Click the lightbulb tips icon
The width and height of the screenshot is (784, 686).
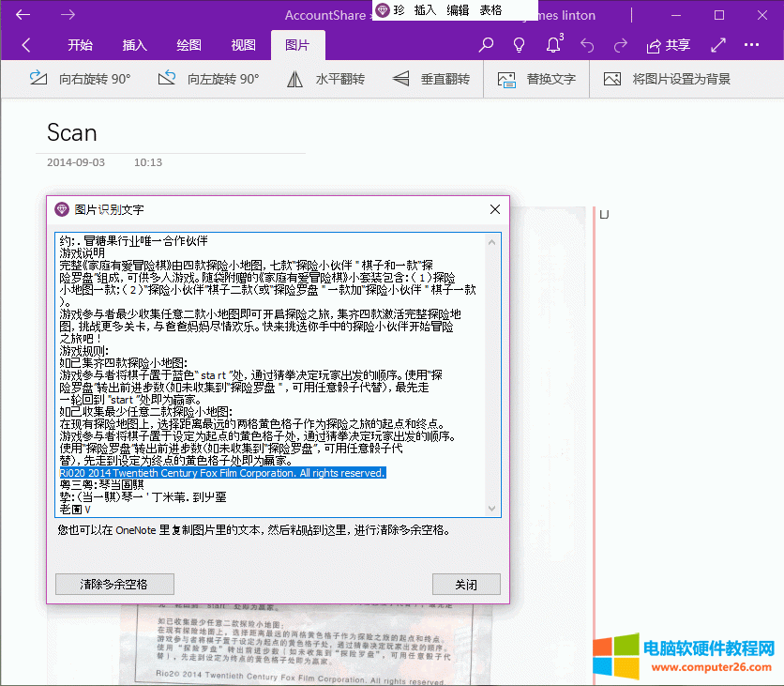[519, 45]
